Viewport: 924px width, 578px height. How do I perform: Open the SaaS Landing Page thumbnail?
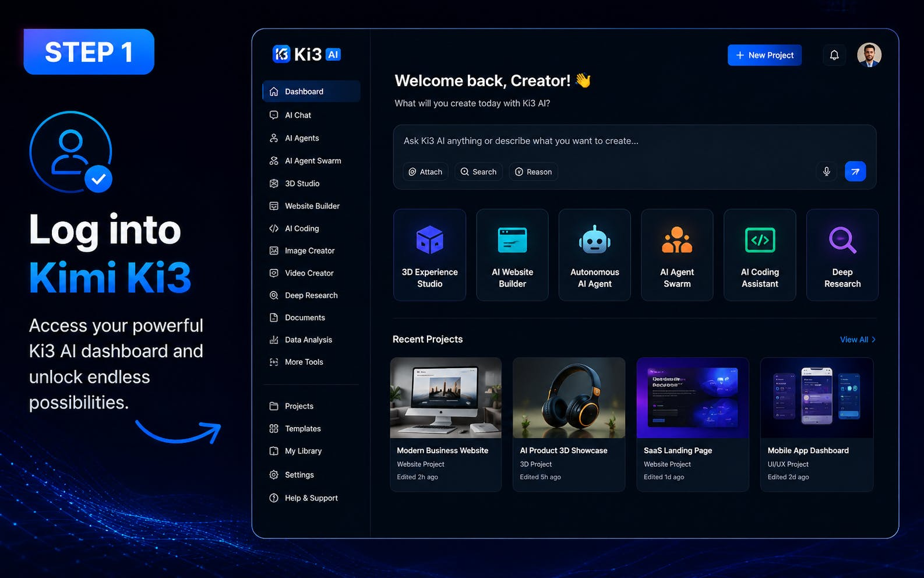(693, 398)
